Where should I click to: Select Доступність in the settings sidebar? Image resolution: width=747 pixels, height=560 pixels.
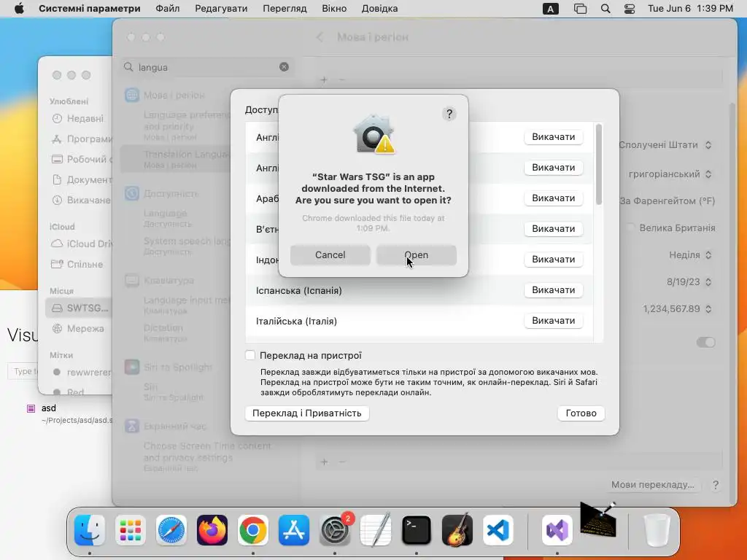point(161,194)
